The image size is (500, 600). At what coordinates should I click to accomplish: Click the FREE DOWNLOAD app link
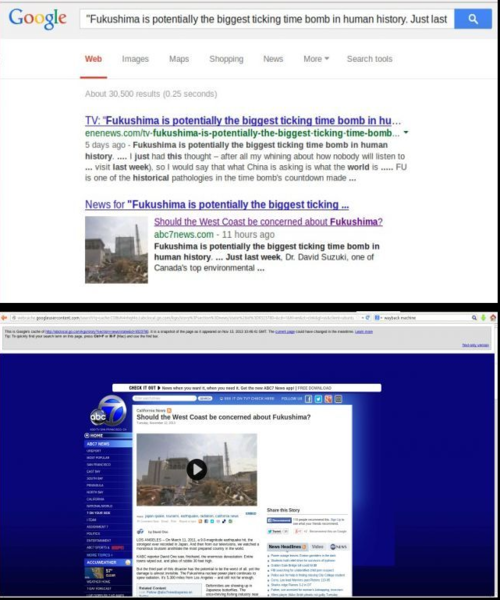(x=314, y=388)
